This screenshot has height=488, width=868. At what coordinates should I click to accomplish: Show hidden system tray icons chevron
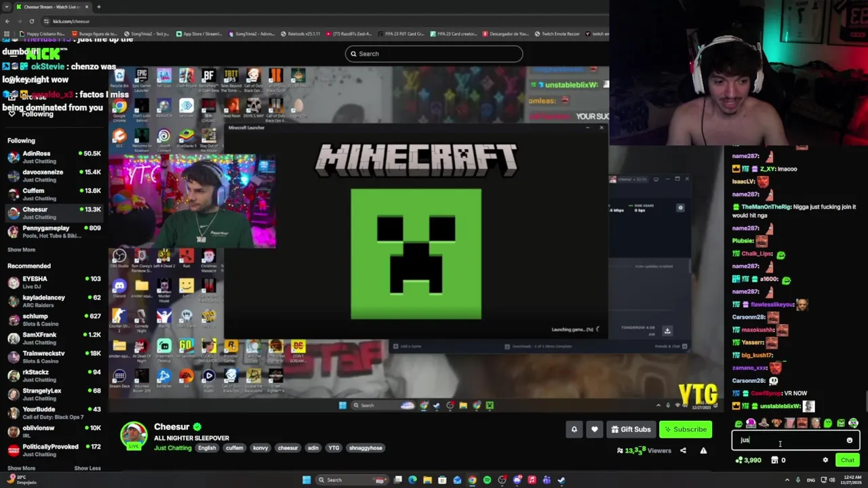click(x=787, y=480)
